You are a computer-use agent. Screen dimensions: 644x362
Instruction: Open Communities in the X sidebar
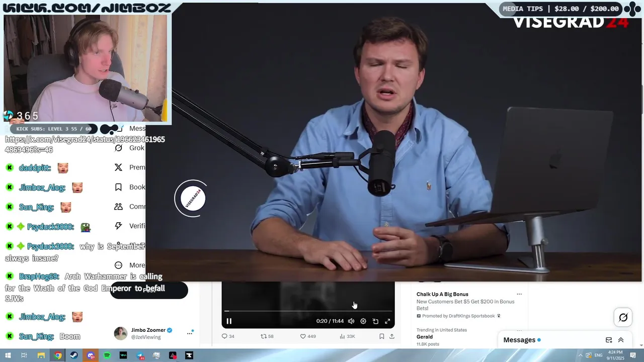[x=130, y=207]
